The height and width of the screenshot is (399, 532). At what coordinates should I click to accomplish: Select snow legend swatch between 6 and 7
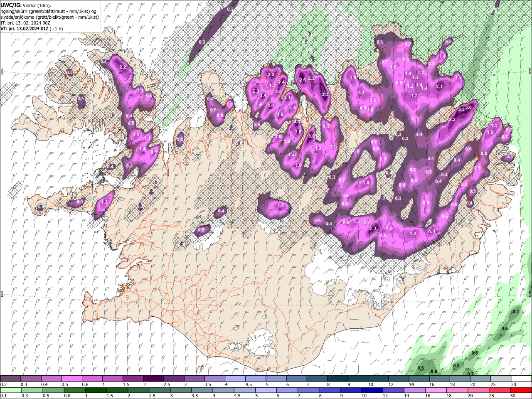point(296,379)
